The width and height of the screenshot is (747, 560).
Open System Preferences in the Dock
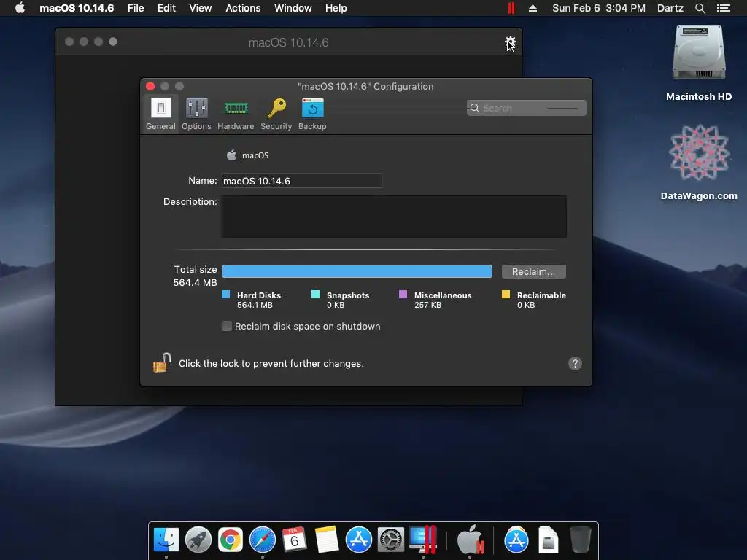391,540
